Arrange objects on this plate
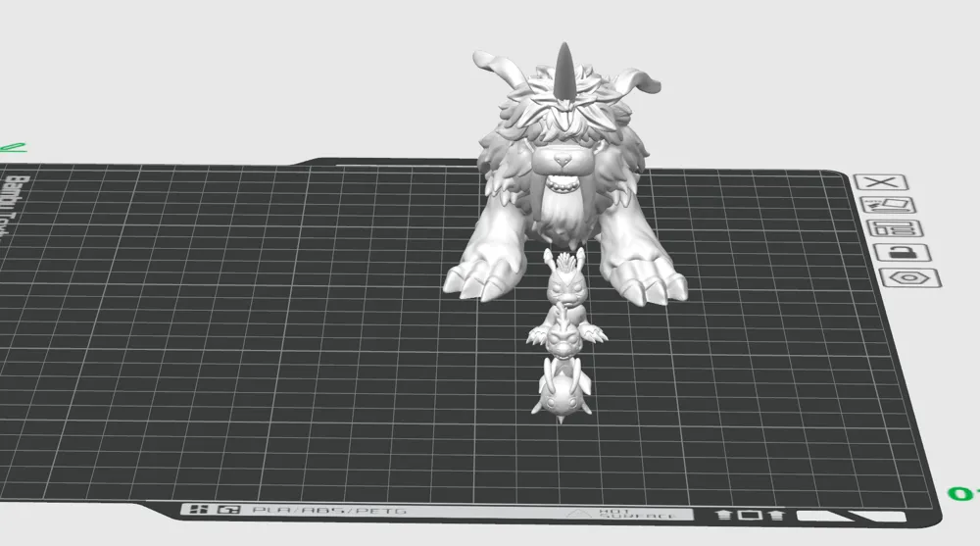Image resolution: width=980 pixels, height=546 pixels. tap(895, 228)
